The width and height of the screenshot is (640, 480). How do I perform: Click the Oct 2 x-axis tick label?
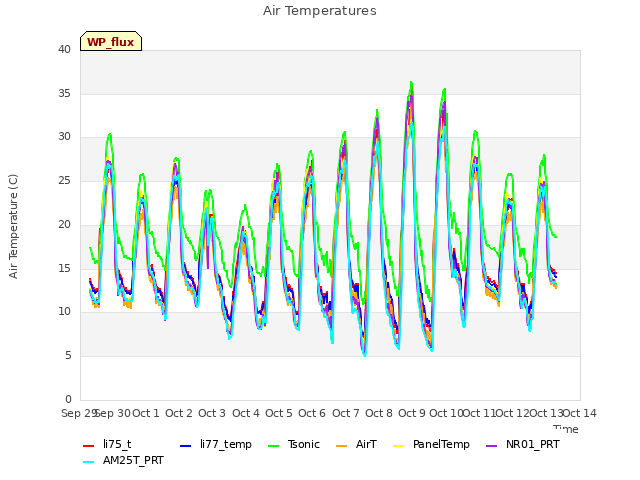click(x=179, y=413)
